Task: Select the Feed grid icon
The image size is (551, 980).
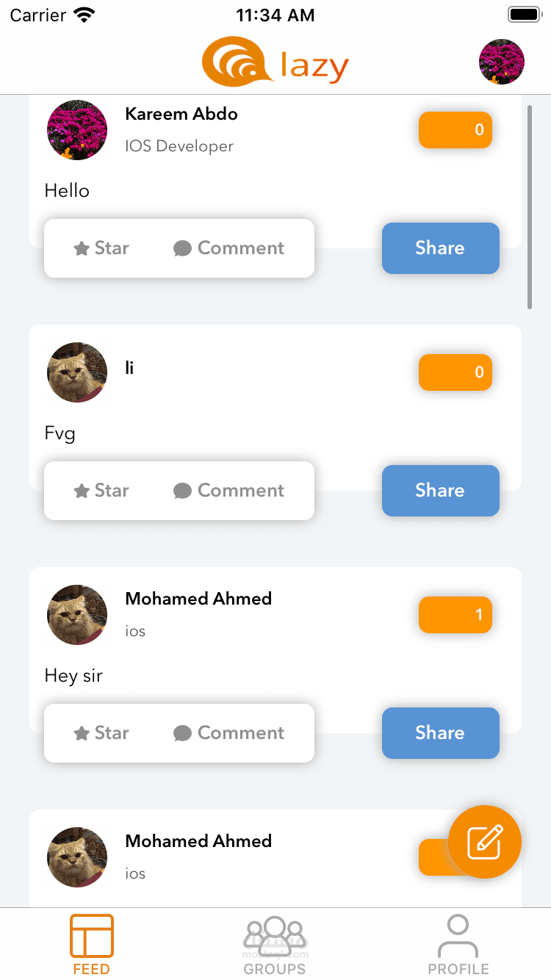Action: [91, 934]
